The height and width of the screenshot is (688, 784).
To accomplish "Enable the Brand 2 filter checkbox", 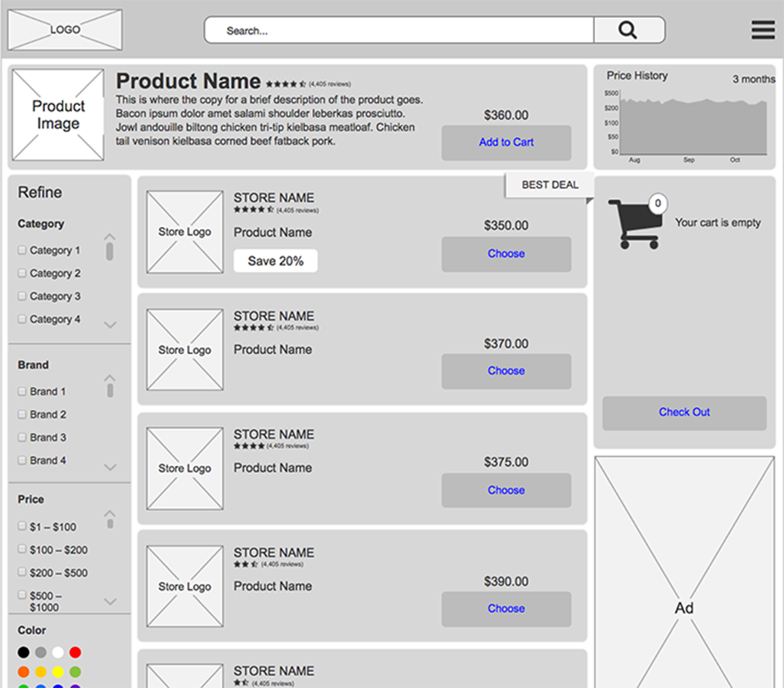I will (x=22, y=414).
